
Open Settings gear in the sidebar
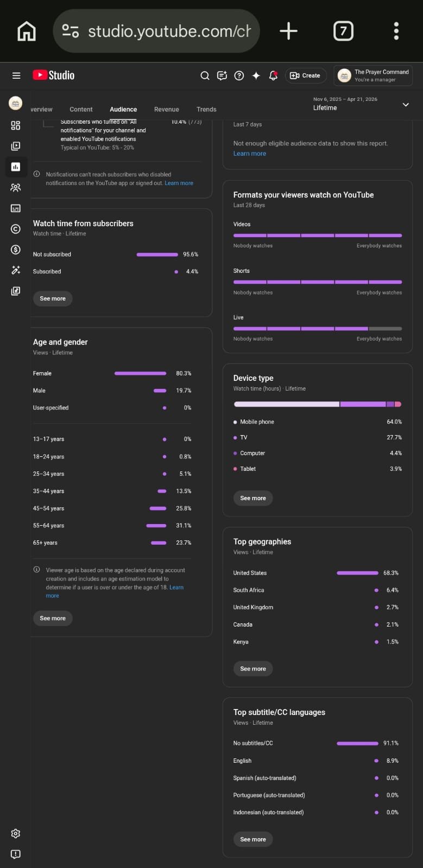point(16,833)
